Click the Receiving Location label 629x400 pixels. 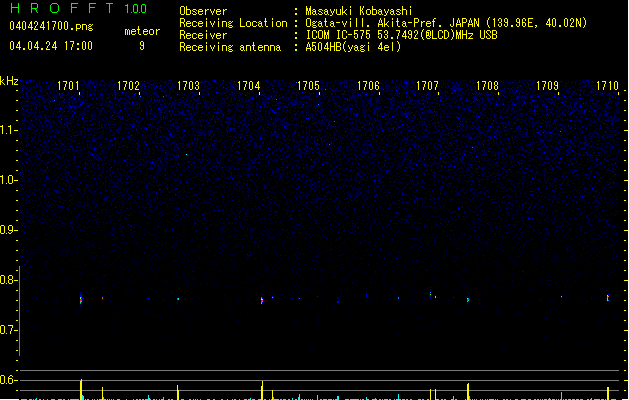[233, 23]
